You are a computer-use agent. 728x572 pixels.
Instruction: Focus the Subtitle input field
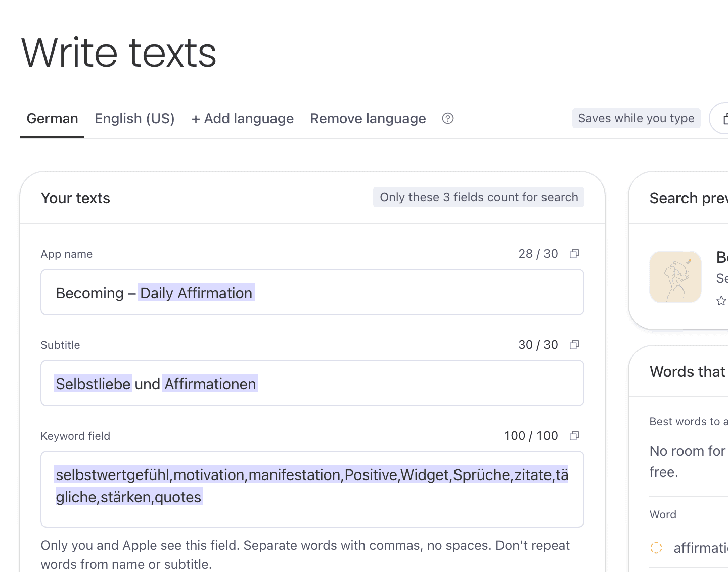point(312,383)
